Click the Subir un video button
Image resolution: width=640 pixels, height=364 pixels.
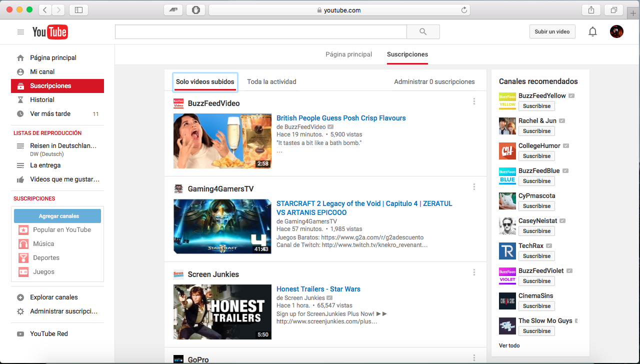pyautogui.click(x=552, y=31)
